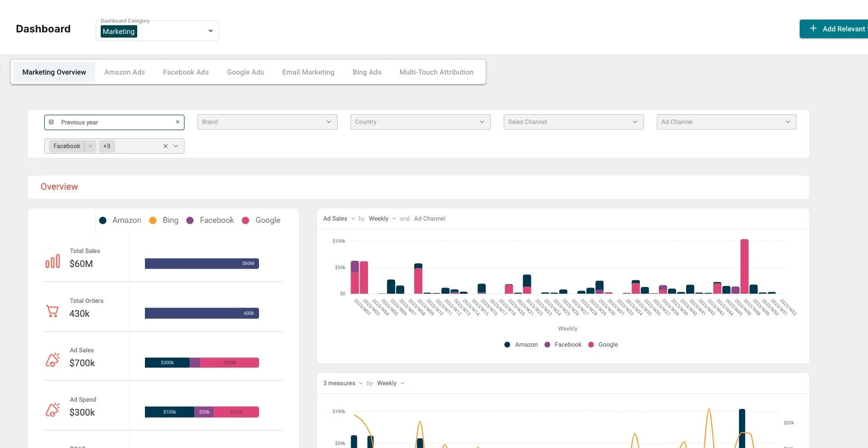Image resolution: width=868 pixels, height=448 pixels.
Task: Toggle Bing legend in Overview panel
Action: click(x=164, y=220)
